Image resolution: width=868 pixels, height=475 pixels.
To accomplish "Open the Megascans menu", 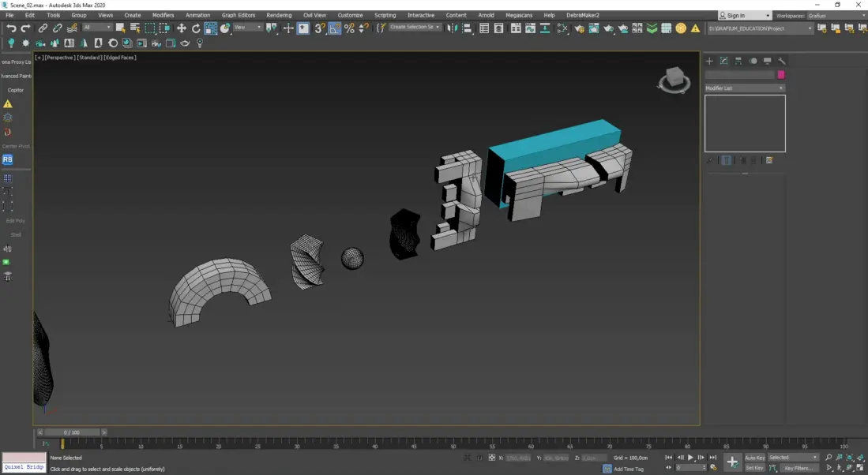I will [x=519, y=16].
